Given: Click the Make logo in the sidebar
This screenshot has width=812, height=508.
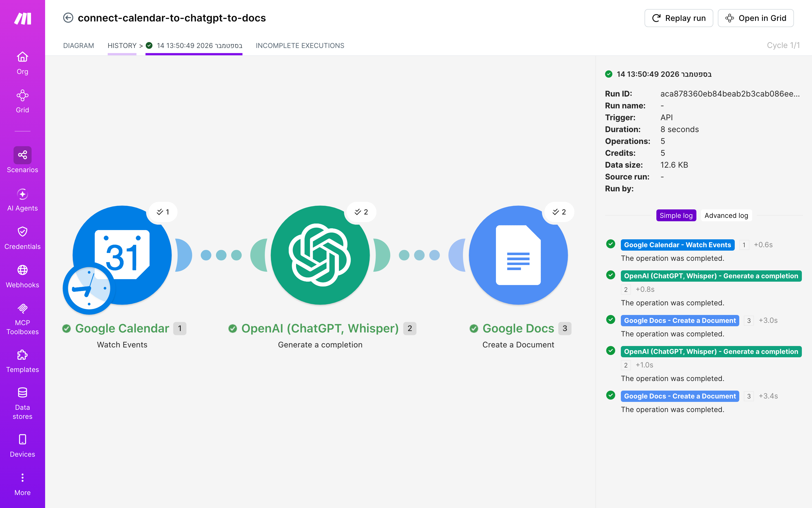Looking at the screenshot, I should pos(23,18).
